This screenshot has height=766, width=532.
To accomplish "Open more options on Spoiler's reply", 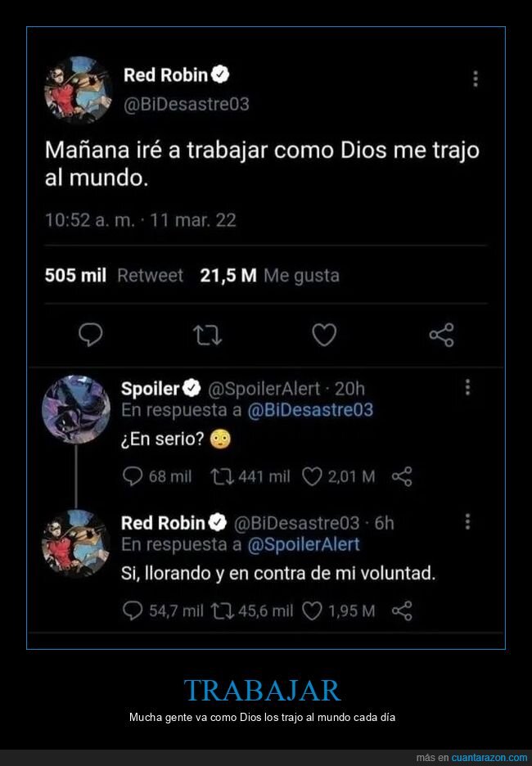I will pyautogui.click(x=467, y=387).
